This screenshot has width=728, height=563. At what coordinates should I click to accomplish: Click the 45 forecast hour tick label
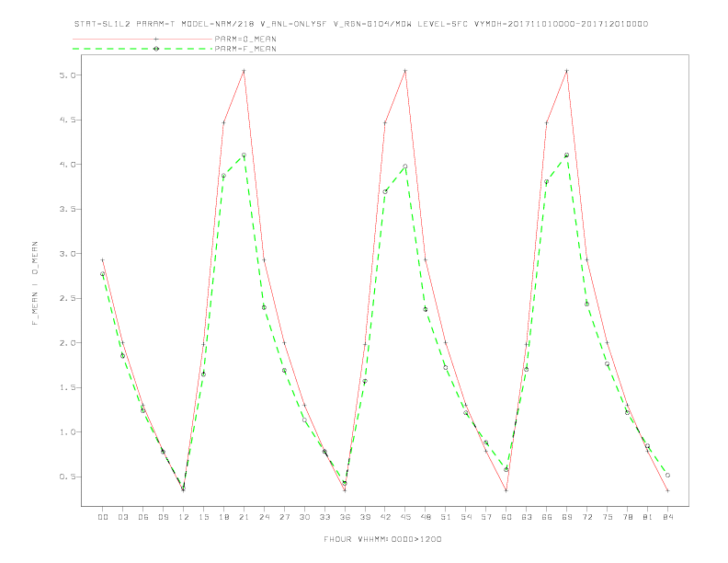(x=405, y=517)
